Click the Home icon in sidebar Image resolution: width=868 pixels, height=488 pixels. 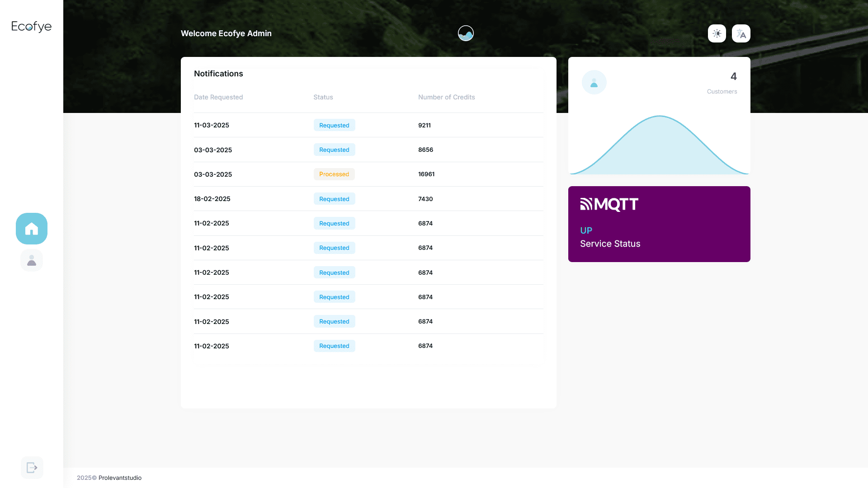click(x=32, y=229)
